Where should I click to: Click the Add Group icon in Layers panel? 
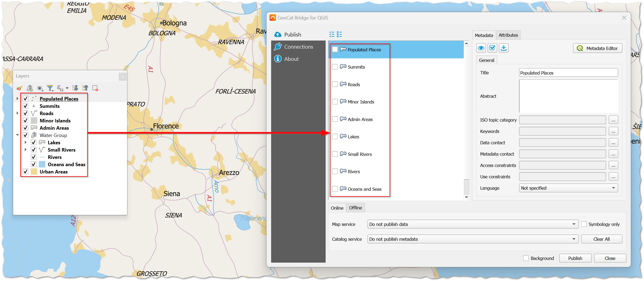[x=30, y=88]
